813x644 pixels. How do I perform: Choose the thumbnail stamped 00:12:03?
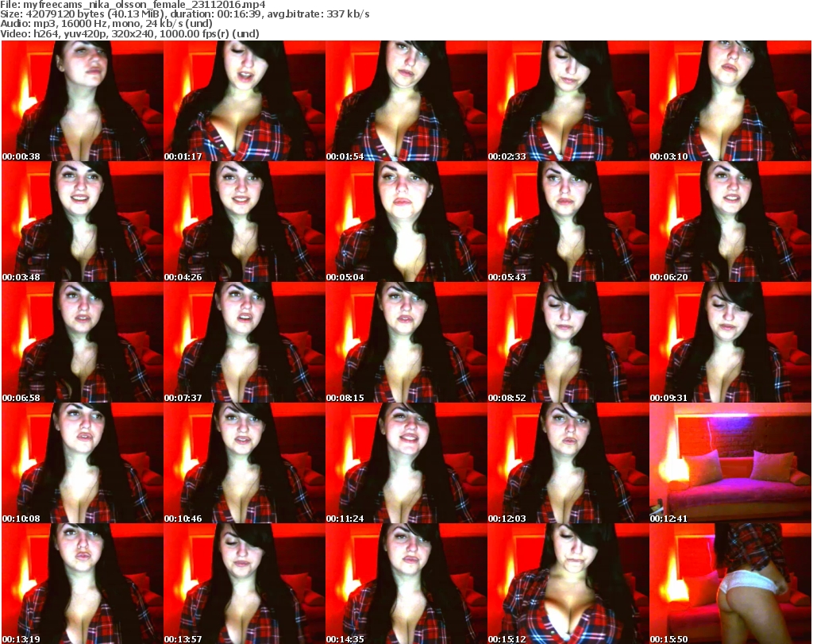coord(568,463)
